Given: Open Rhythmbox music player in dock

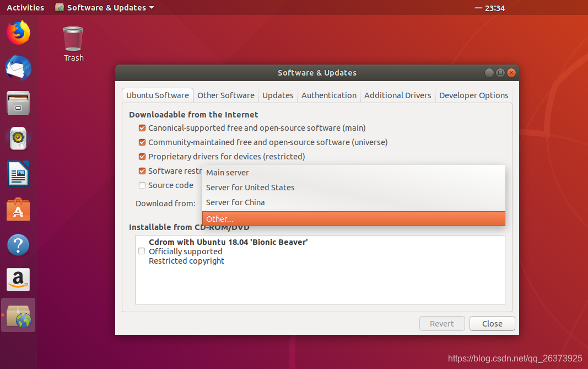Looking at the screenshot, I should click(18, 138).
